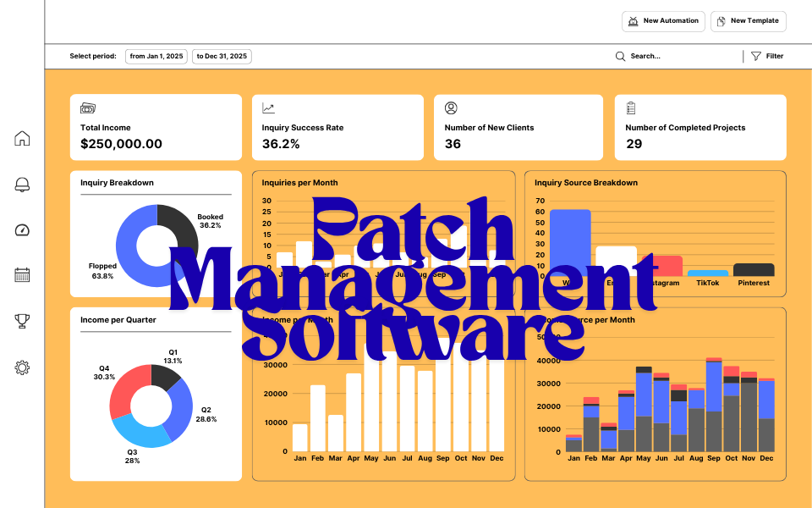This screenshot has width=812, height=508.
Task: Click the New Template button
Action: point(749,21)
